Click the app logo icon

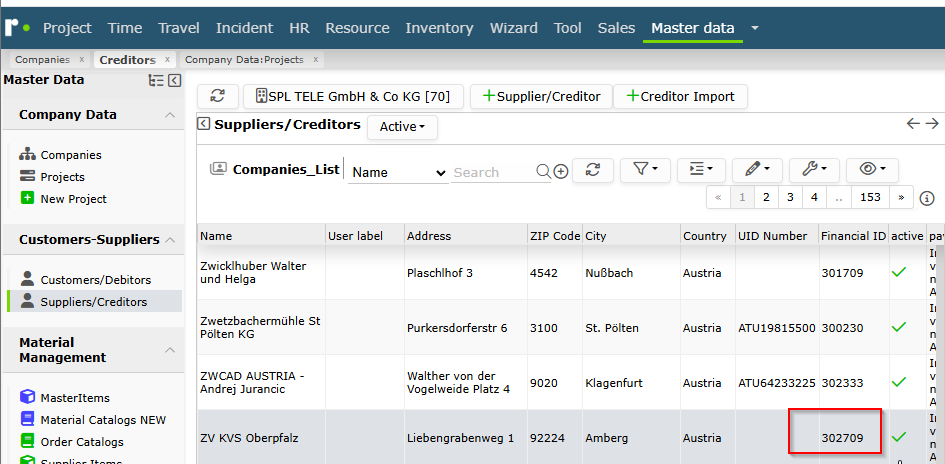(x=17, y=28)
